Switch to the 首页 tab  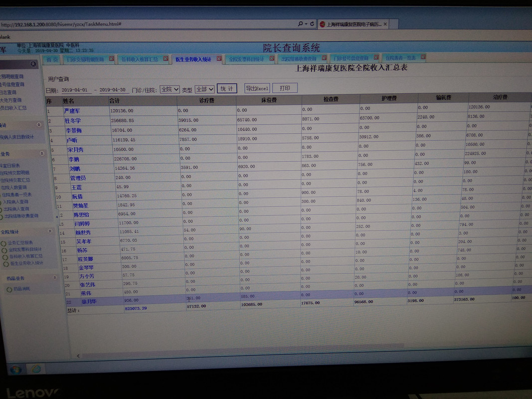tap(51, 60)
